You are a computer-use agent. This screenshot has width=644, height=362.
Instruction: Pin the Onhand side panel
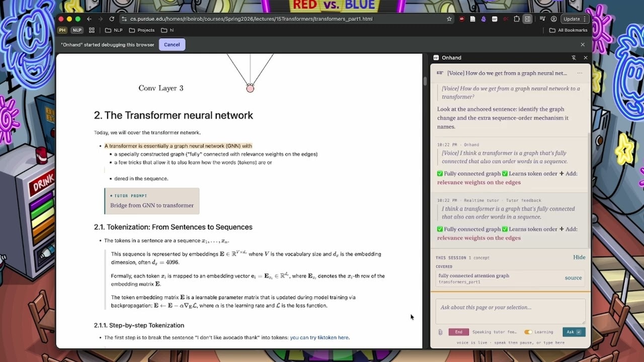point(574,58)
